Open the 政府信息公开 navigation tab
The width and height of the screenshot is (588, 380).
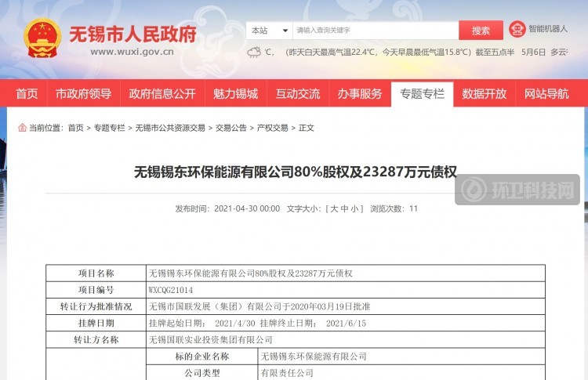click(162, 93)
